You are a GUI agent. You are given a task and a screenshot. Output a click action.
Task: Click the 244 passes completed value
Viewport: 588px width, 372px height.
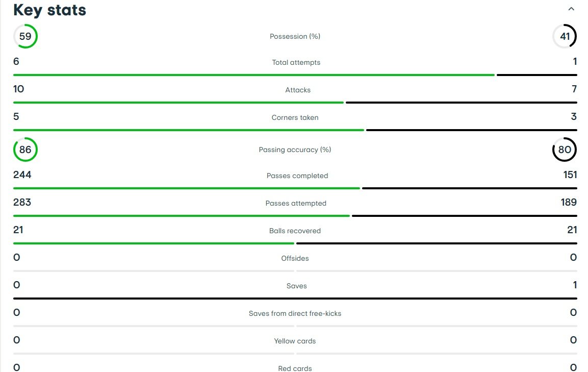[22, 175]
